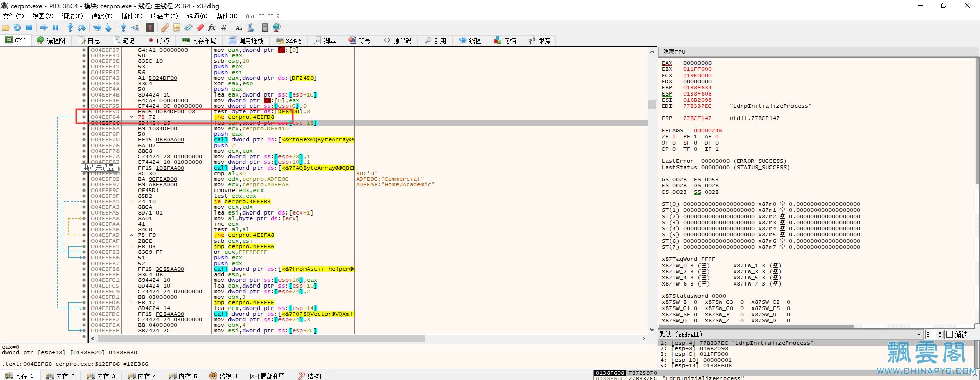The height and width of the screenshot is (380, 980).
Task: Increase argument count with the up stepper arrow
Action: [940, 332]
